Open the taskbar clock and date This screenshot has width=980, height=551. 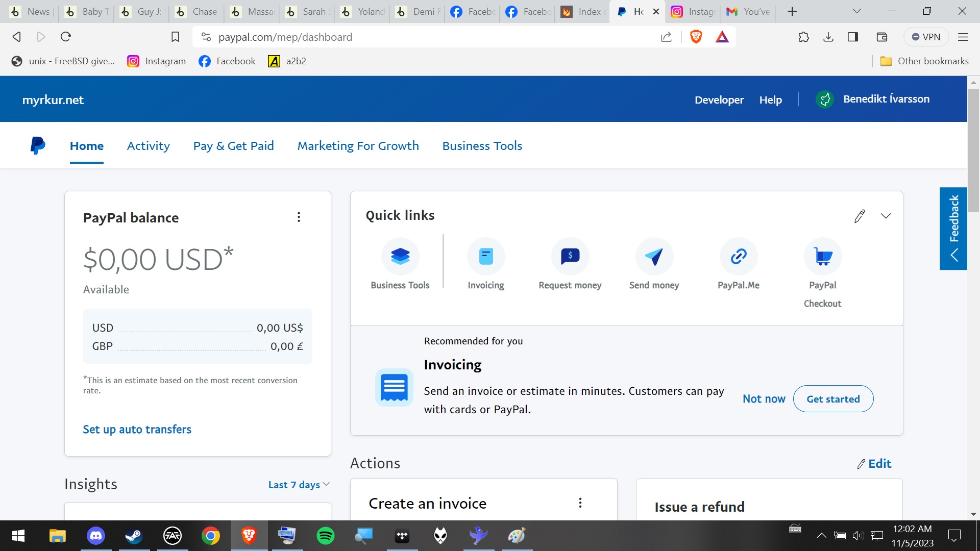tap(913, 536)
